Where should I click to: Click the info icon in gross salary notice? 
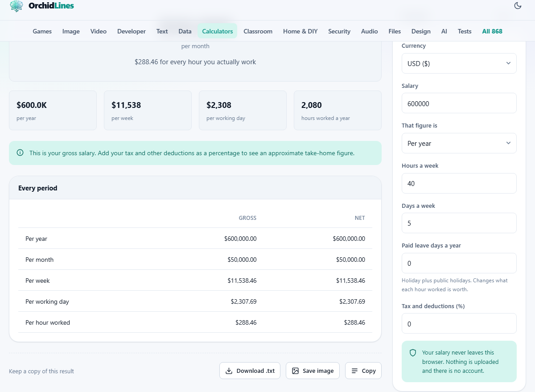[x=20, y=153]
